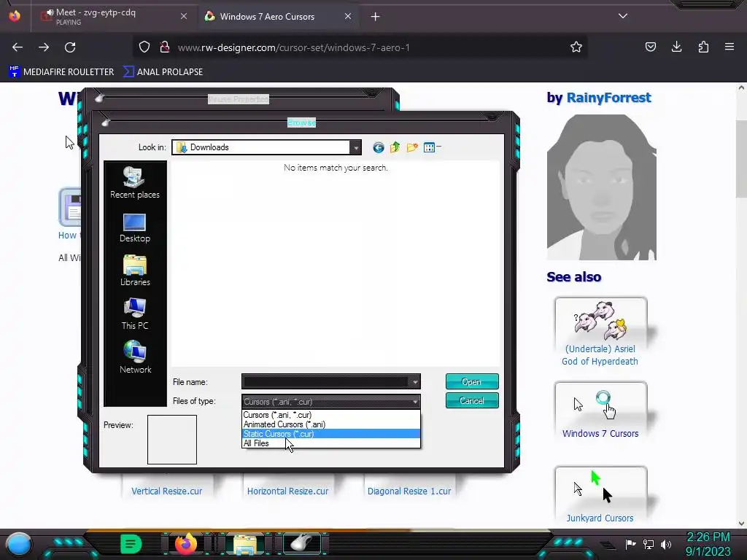Go back using the dialog's back arrow icon
This screenshot has width=747, height=560.
[x=379, y=147]
